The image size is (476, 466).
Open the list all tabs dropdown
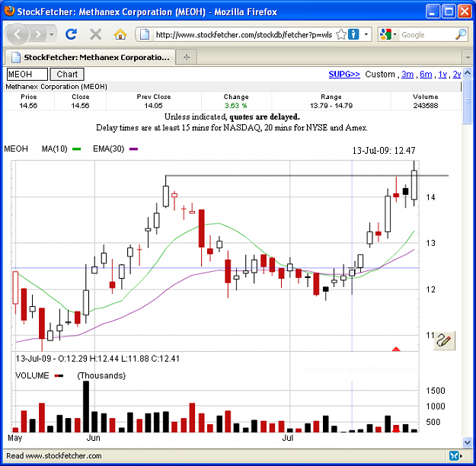(468, 57)
